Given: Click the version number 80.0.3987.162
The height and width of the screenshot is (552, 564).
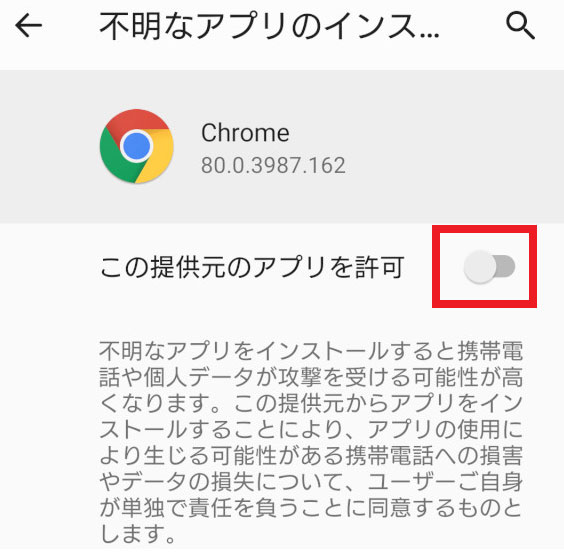Looking at the screenshot, I should point(273,165).
